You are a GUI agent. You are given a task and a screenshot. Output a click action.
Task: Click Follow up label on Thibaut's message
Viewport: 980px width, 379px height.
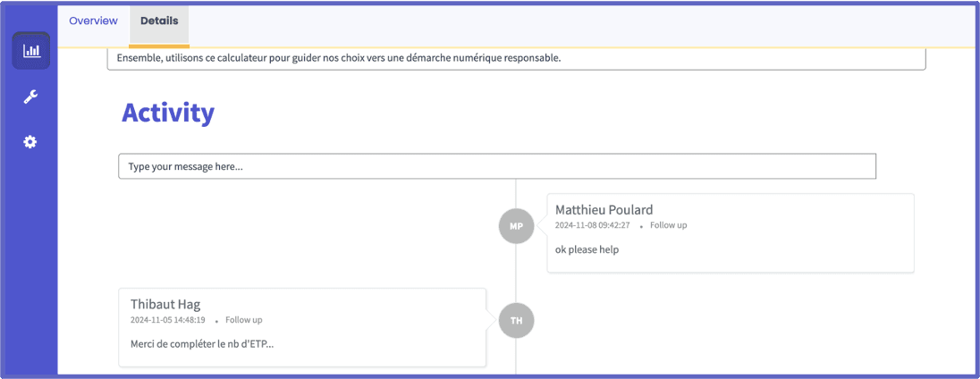coord(244,320)
